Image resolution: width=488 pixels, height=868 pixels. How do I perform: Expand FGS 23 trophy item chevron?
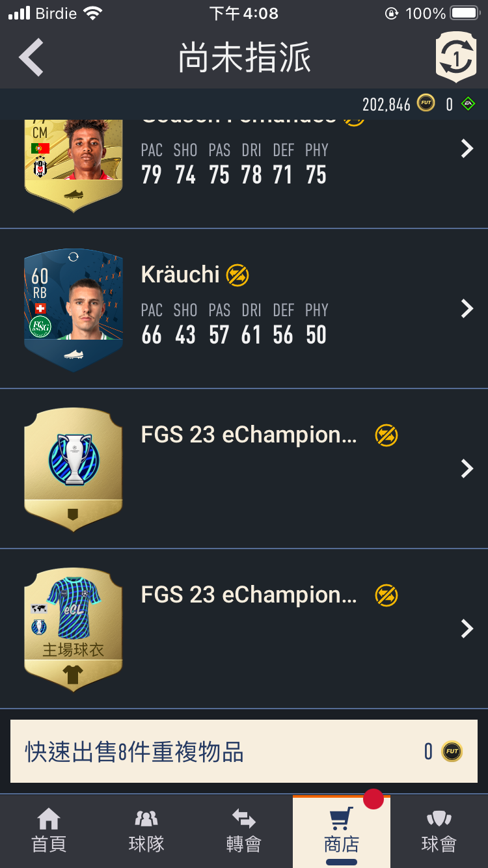pos(467,468)
